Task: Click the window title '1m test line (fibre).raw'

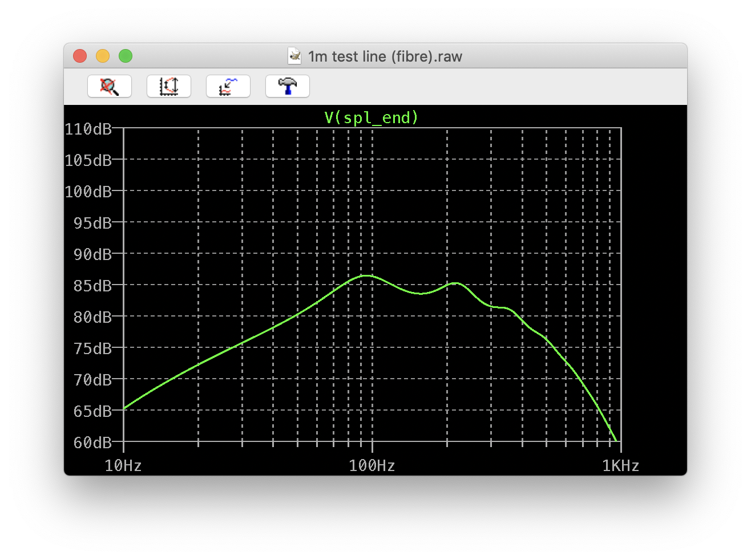Action: pos(385,56)
